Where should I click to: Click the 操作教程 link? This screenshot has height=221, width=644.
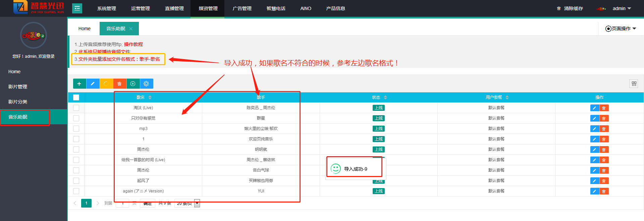click(x=133, y=44)
